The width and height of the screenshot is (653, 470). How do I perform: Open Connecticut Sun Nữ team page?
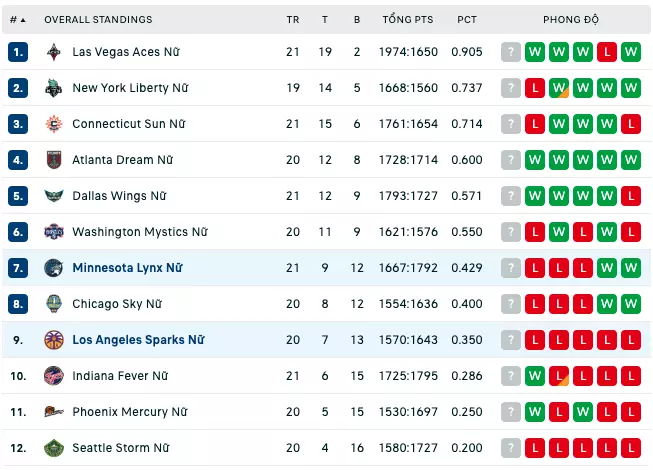pos(129,124)
